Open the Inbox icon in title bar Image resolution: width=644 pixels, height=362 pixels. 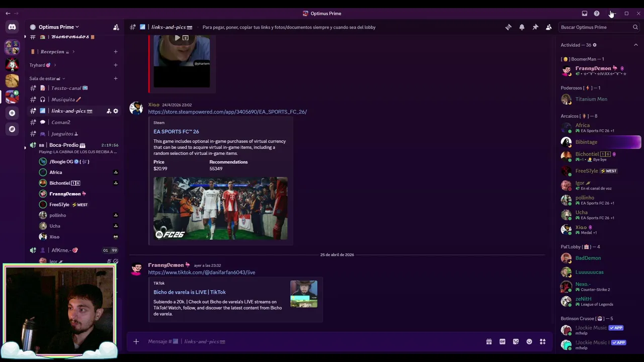click(585, 14)
